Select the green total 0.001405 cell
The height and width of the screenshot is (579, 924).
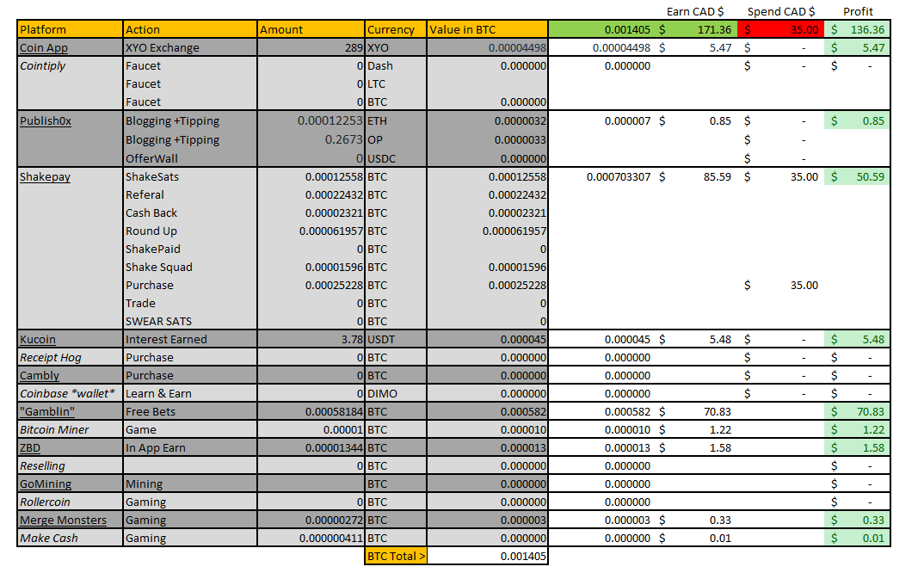pos(601,29)
